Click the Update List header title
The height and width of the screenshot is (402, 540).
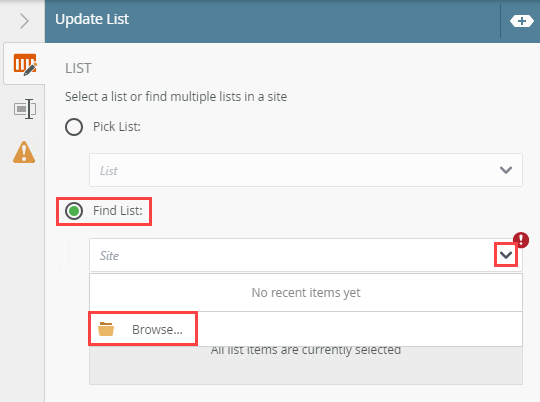[92, 19]
